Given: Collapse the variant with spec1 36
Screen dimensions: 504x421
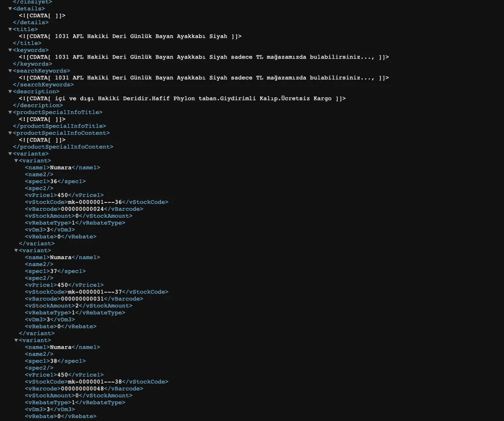Looking at the screenshot, I should coord(16,160).
